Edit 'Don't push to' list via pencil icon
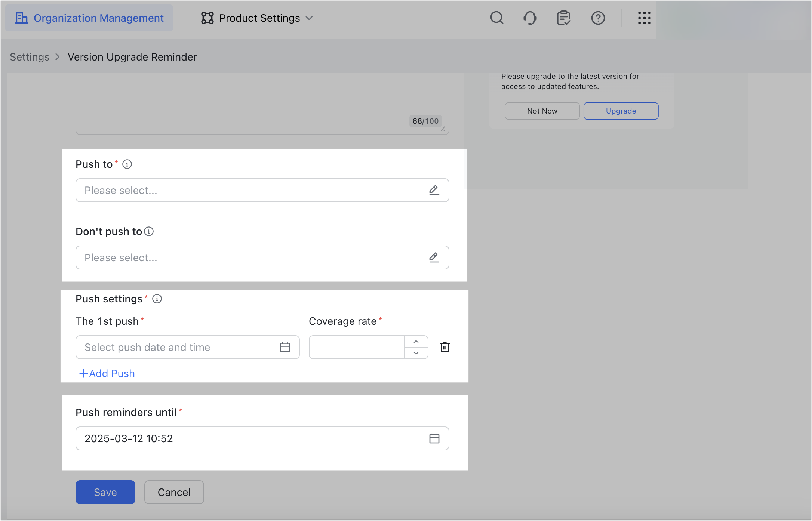The width and height of the screenshot is (812, 521). coord(434,258)
